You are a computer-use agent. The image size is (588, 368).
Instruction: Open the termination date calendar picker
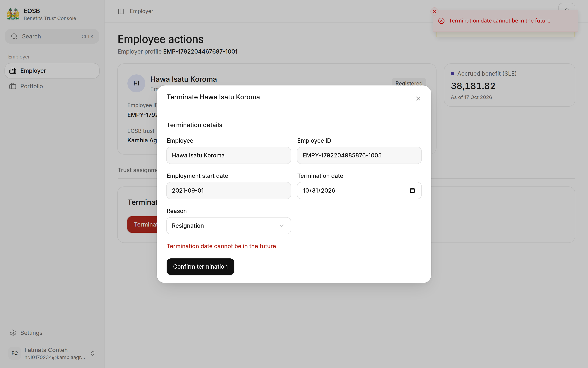pyautogui.click(x=412, y=190)
